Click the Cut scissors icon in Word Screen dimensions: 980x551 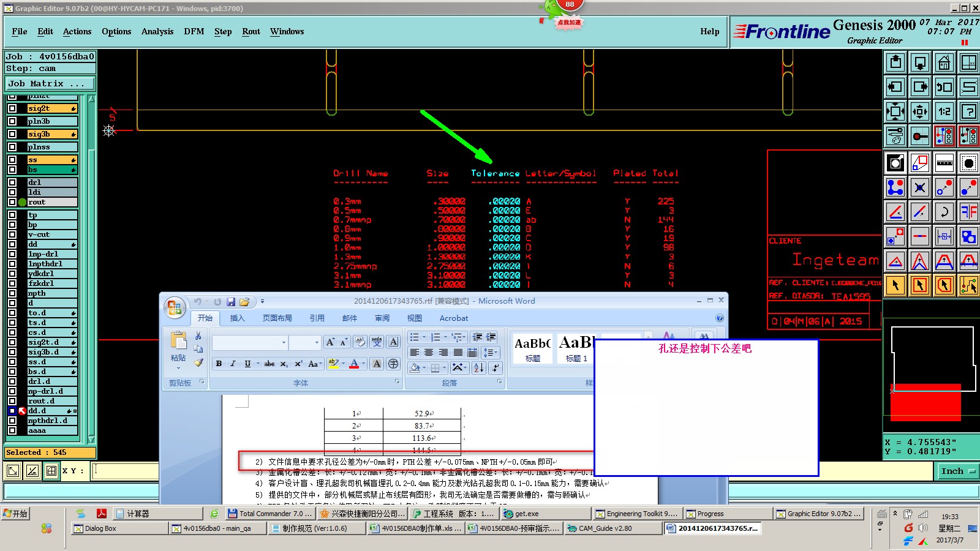pos(198,336)
